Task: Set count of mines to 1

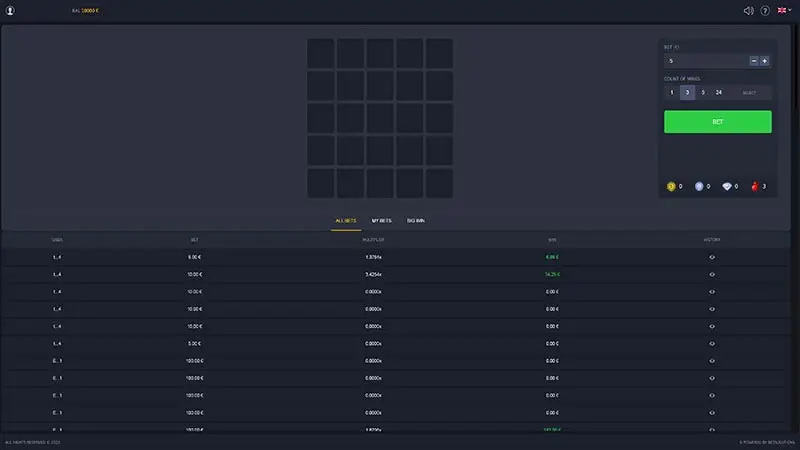Action: point(671,92)
